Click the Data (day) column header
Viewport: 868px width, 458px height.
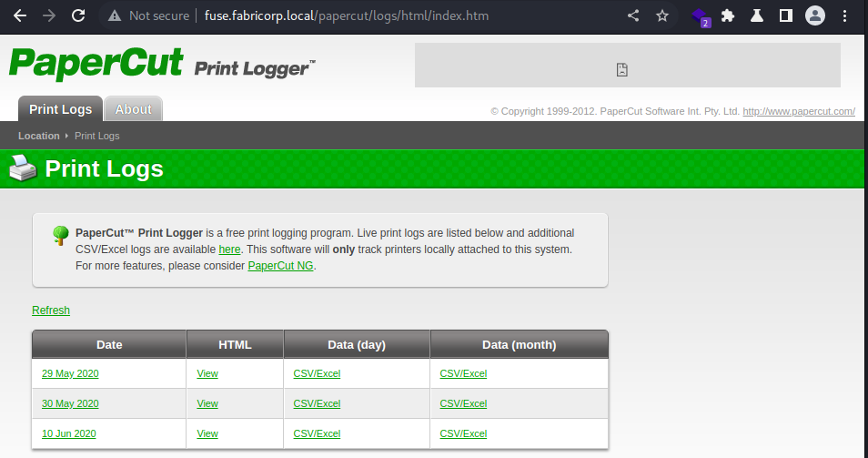coord(357,344)
